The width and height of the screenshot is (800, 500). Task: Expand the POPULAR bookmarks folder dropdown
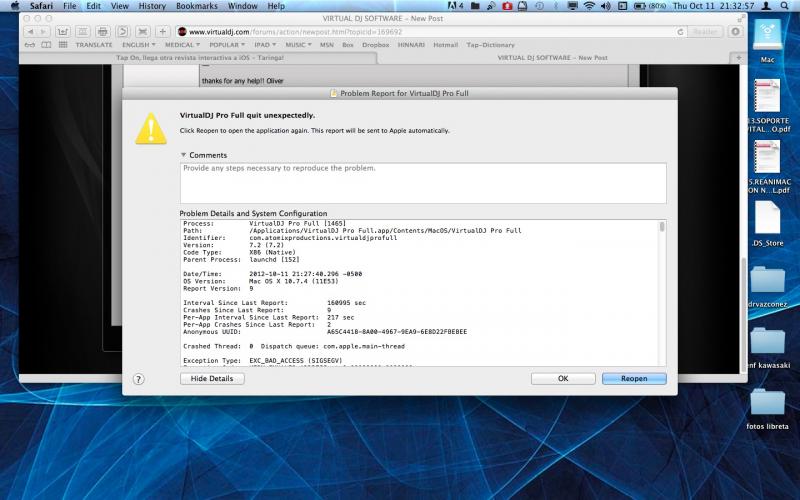click(x=229, y=45)
